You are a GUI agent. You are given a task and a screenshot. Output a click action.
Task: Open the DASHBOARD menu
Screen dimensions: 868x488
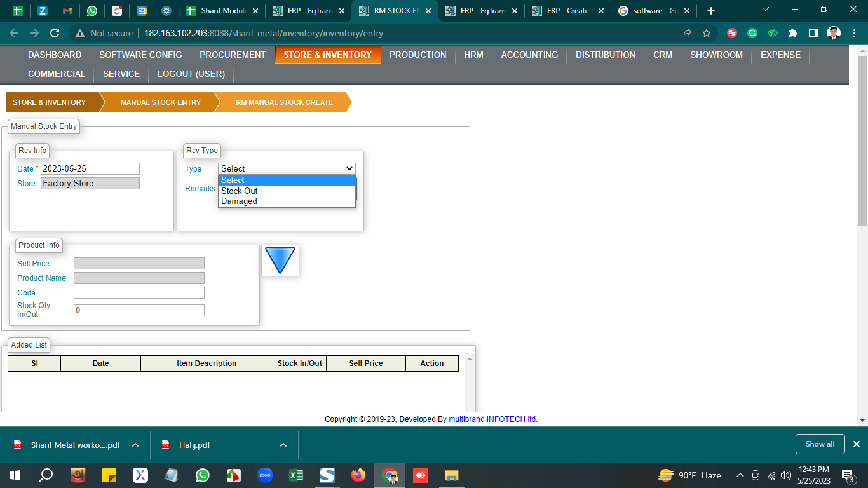(55, 55)
